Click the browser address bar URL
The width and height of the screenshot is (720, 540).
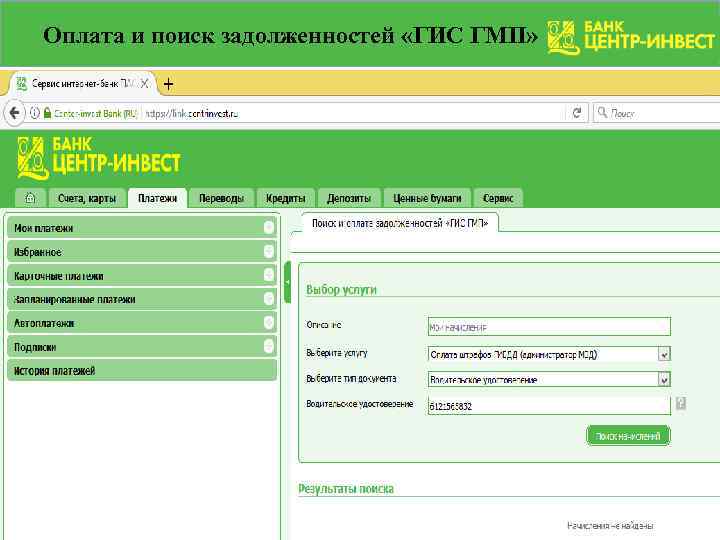[191, 113]
